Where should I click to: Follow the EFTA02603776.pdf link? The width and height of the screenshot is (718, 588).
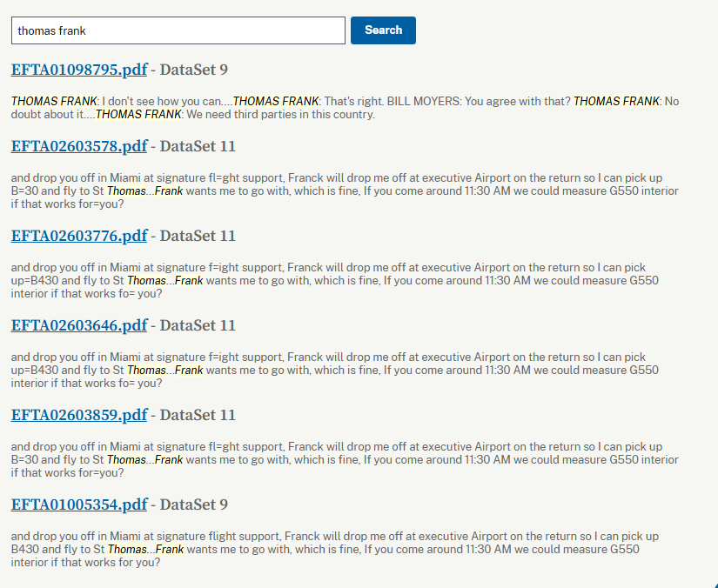[x=79, y=236]
